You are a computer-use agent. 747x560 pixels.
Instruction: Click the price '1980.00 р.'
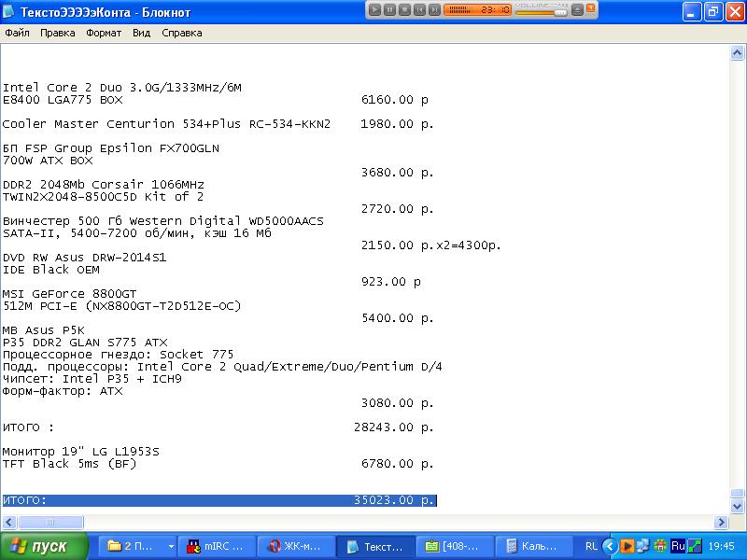(x=397, y=124)
